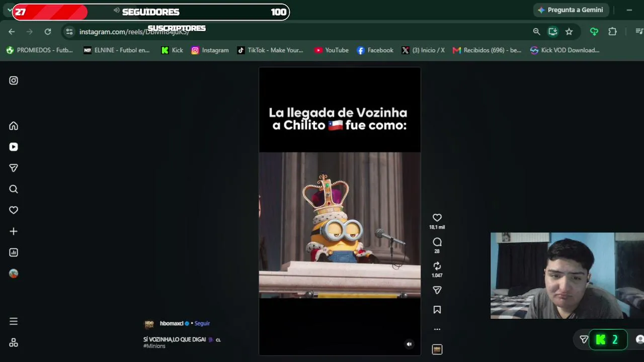Create a new post with plus icon
The width and height of the screenshot is (644, 362).
point(14,231)
